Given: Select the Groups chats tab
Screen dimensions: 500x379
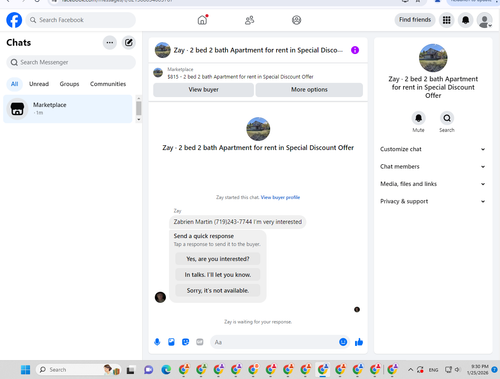Looking at the screenshot, I should (x=69, y=84).
